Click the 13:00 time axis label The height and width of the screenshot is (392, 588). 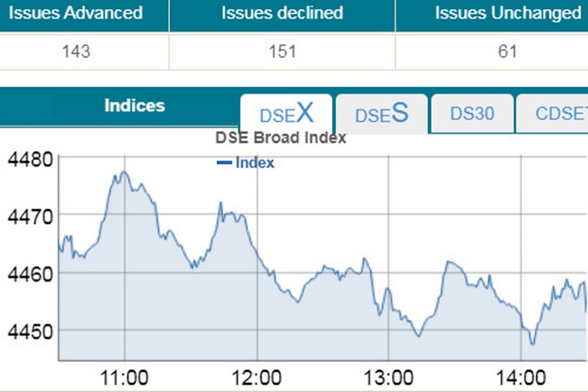pyautogui.click(x=387, y=376)
